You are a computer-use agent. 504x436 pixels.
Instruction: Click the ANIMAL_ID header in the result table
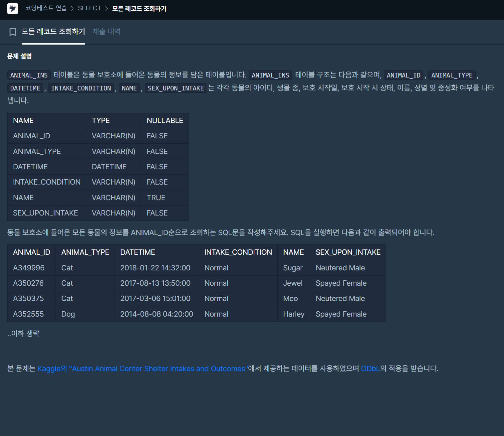pos(32,252)
